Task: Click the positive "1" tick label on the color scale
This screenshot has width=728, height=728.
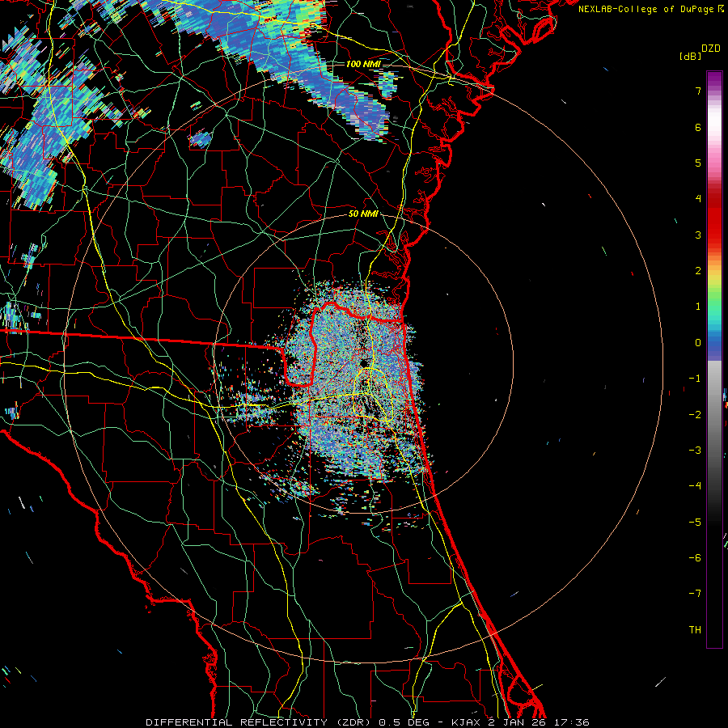Action: 698,307
